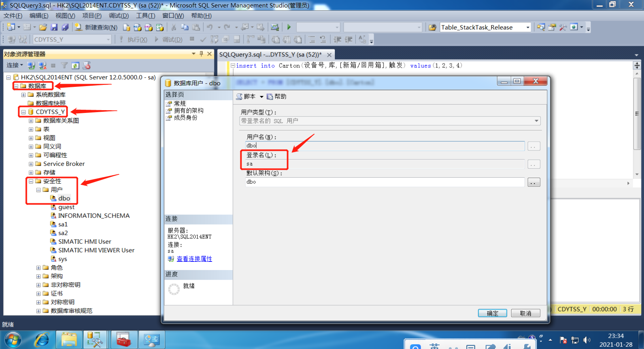Select SIMATIC HMI VIEWER User
This screenshot has width=644, height=349.
tap(96, 250)
